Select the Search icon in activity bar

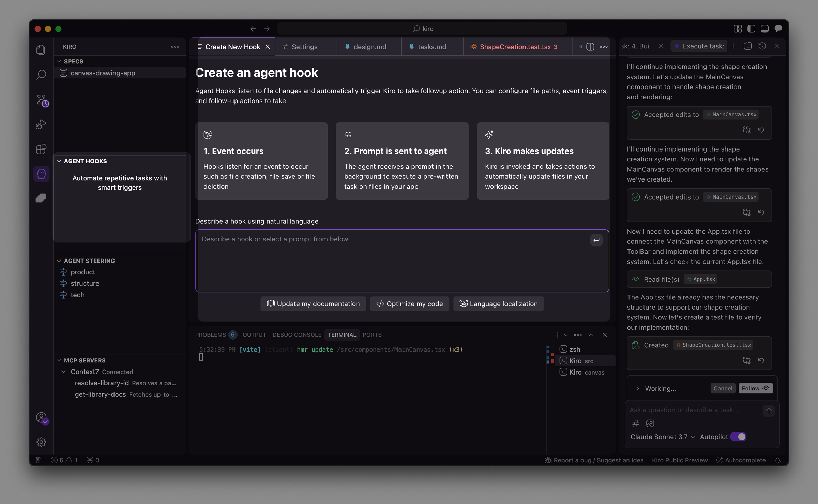pyautogui.click(x=41, y=74)
